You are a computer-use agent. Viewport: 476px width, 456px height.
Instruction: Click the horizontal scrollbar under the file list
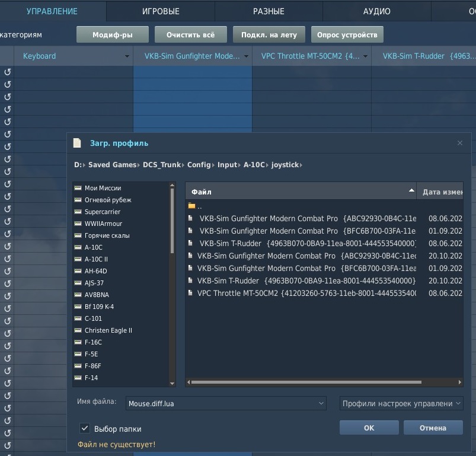[x=306, y=382]
